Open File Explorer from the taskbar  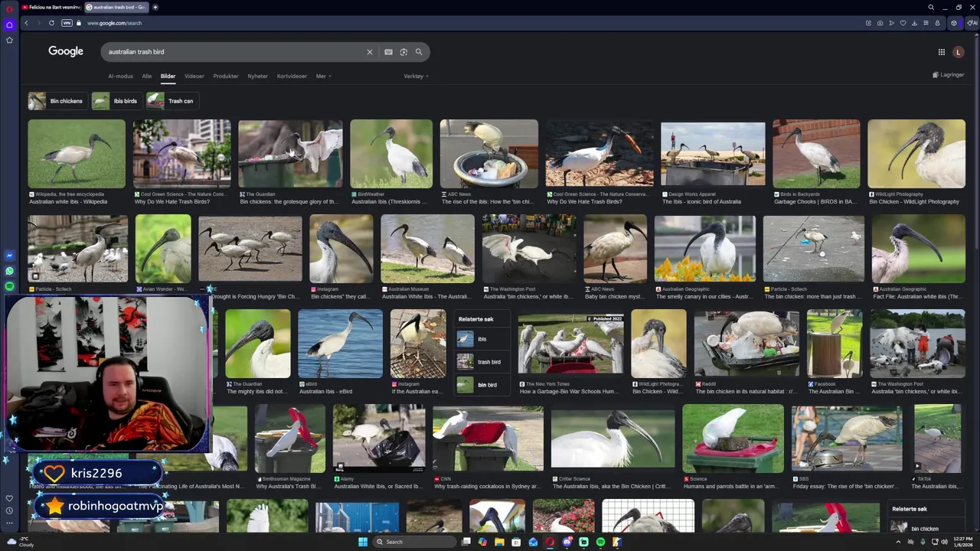tap(499, 542)
